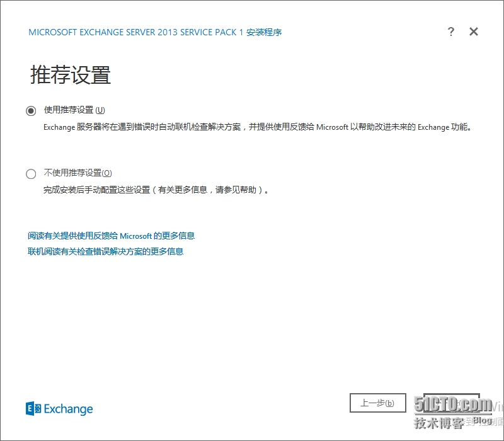Open the Microsoft feedback information link
This screenshot has width=504, height=441.
tap(111, 236)
